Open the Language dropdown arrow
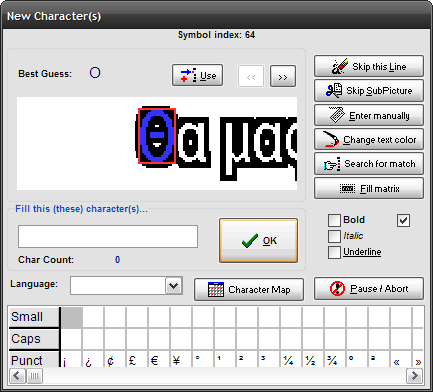Viewport: 433px width, 392px height. point(174,285)
